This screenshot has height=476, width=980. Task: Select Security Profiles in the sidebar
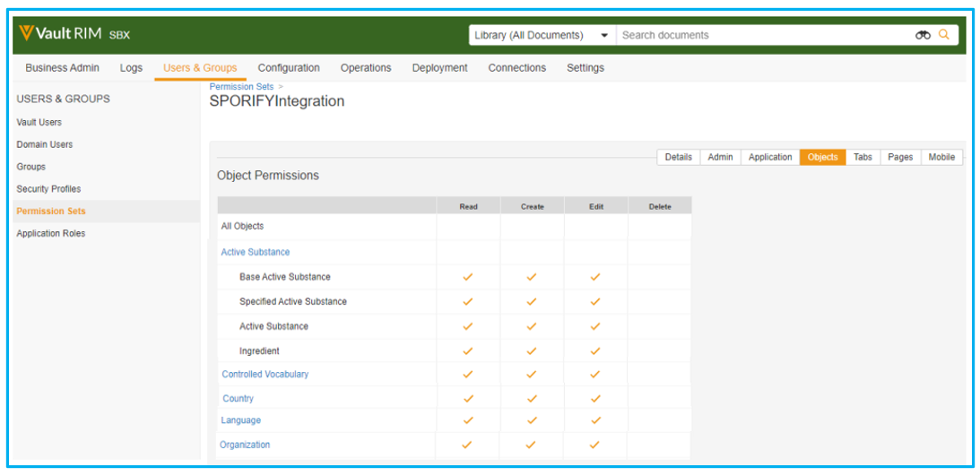[48, 189]
